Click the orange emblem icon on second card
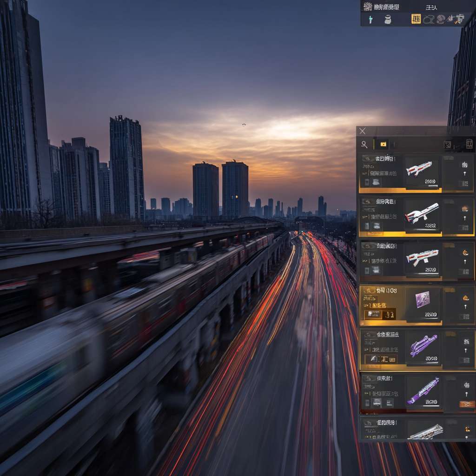 point(465,209)
